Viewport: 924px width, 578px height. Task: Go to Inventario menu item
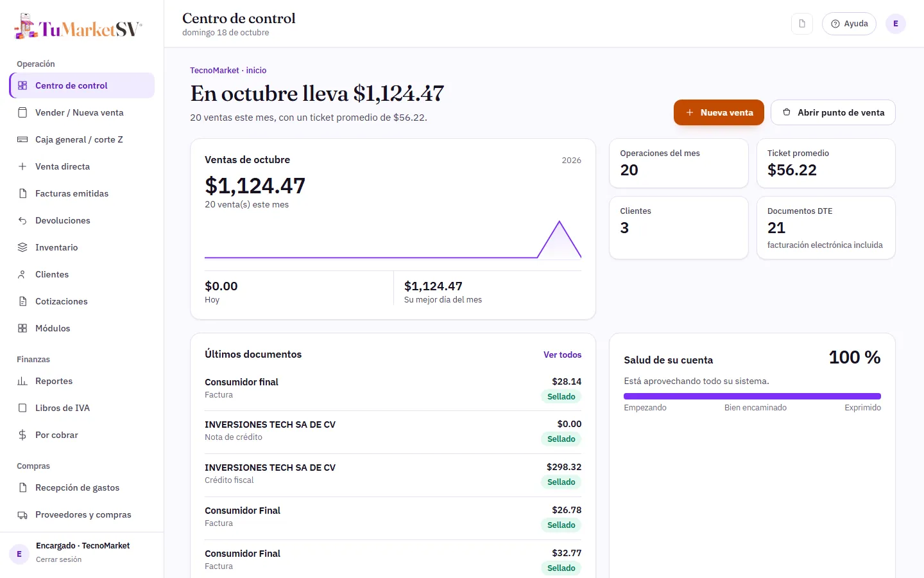click(82, 247)
